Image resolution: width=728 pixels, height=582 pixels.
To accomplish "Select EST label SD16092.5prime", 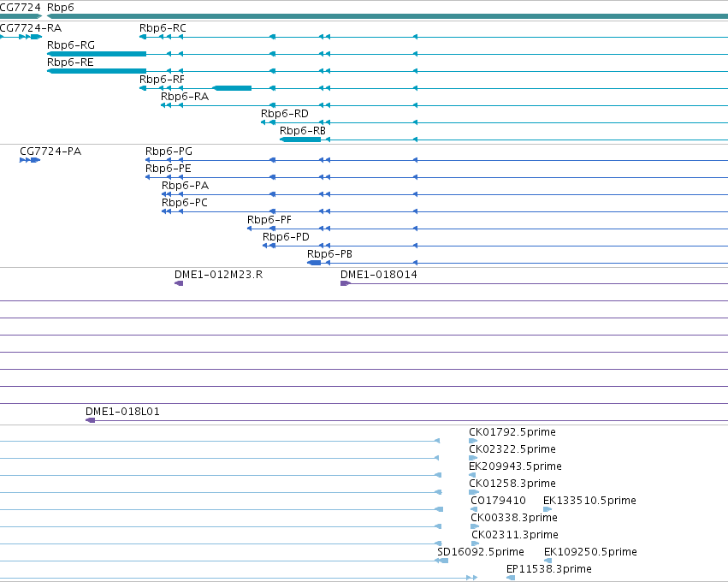I will pyautogui.click(x=481, y=553).
